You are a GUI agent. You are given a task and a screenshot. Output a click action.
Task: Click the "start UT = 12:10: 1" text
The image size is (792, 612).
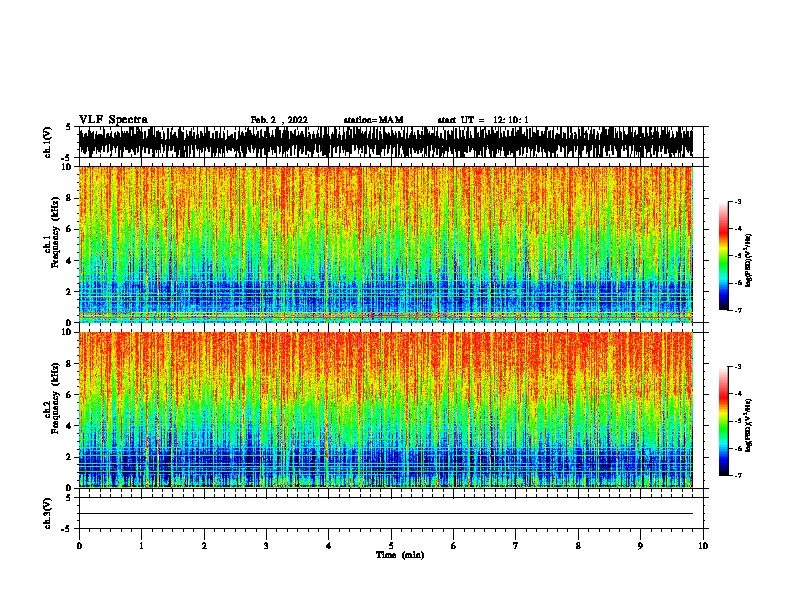pos(483,120)
